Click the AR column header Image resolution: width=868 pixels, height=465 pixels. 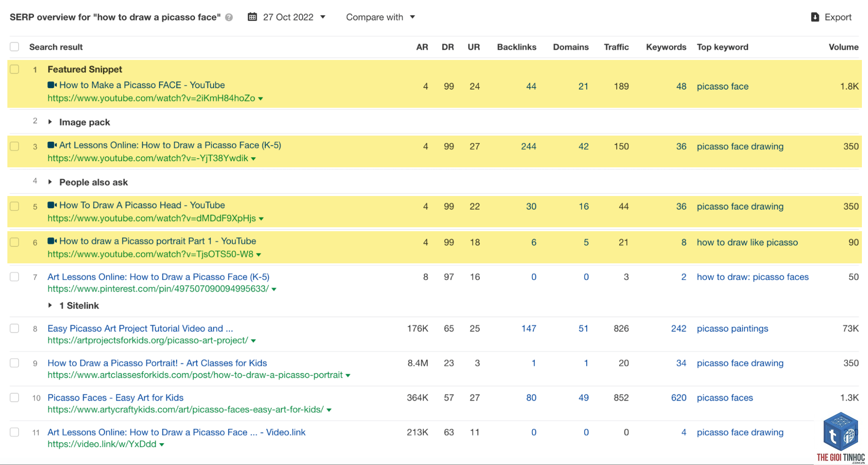tap(422, 47)
